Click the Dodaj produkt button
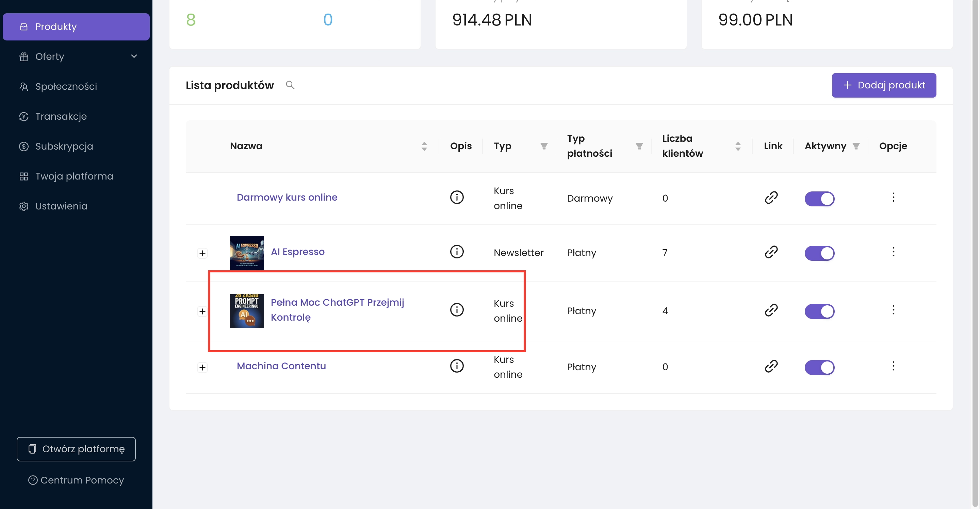980x509 pixels. pyautogui.click(x=883, y=85)
